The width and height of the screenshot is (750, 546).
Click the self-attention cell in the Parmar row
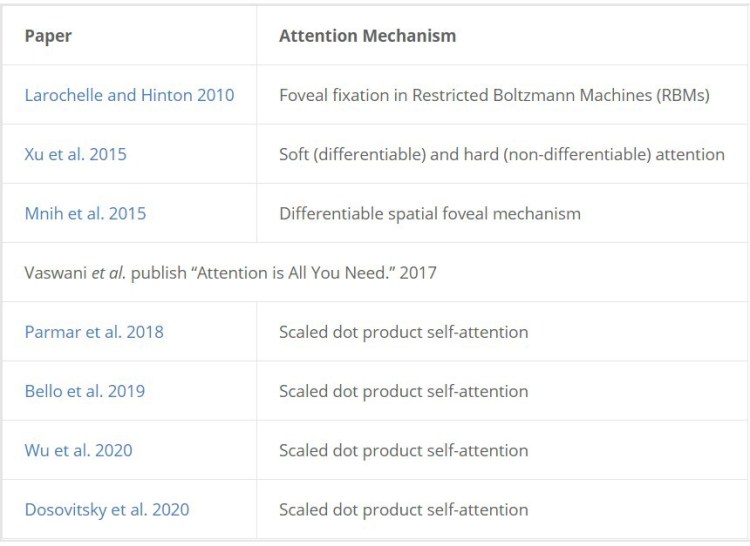[403, 332]
